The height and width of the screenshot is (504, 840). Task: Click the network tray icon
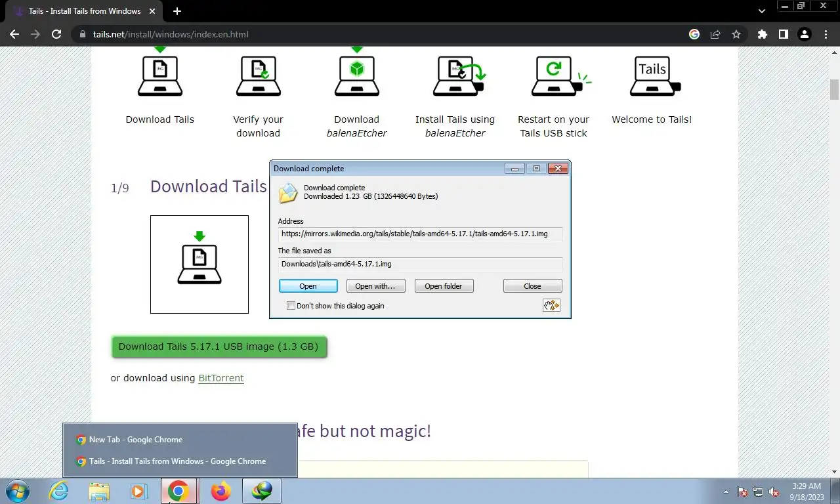[x=758, y=492]
